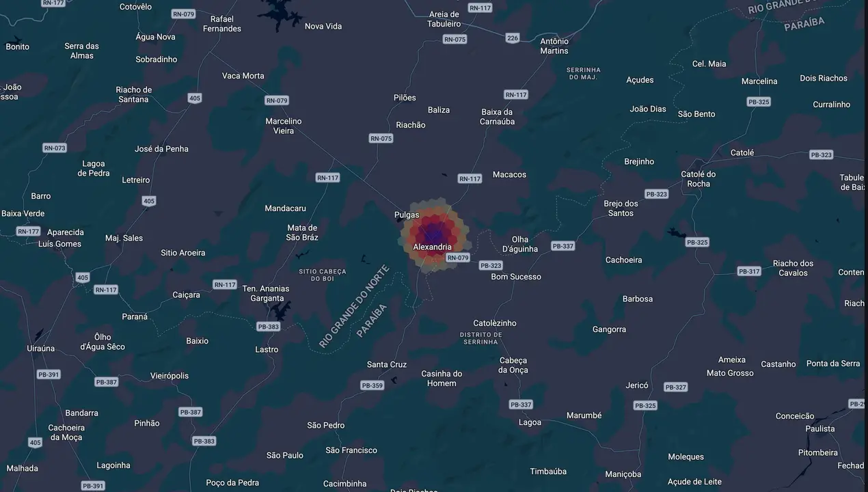Click the Letreiro place label
868x492 pixels.
click(x=135, y=180)
